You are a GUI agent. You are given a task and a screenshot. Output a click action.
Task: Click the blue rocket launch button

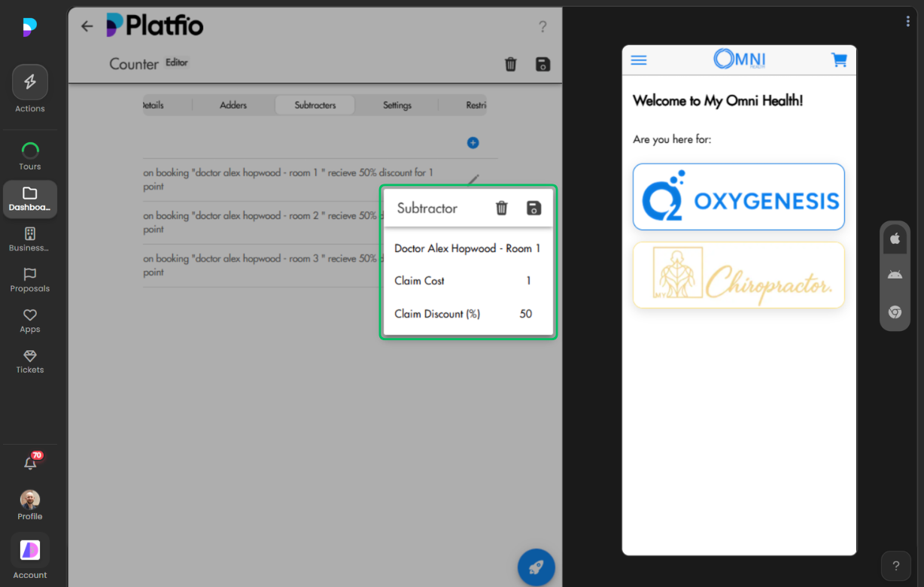536,567
